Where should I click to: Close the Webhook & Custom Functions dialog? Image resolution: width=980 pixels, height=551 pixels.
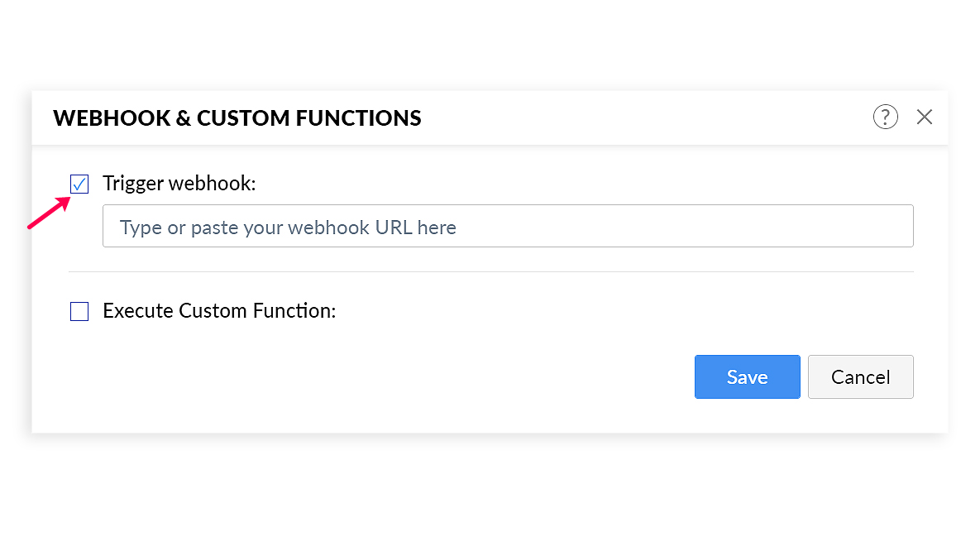tap(925, 117)
